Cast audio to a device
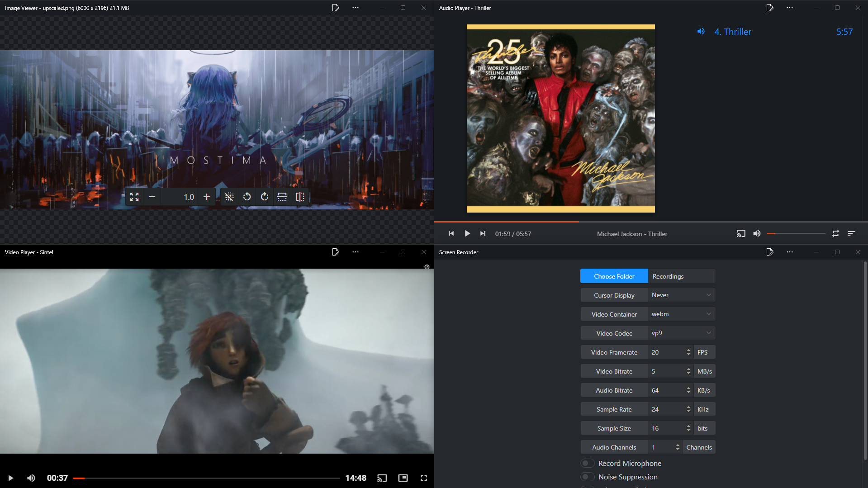Image resolution: width=868 pixels, height=488 pixels. coord(741,233)
